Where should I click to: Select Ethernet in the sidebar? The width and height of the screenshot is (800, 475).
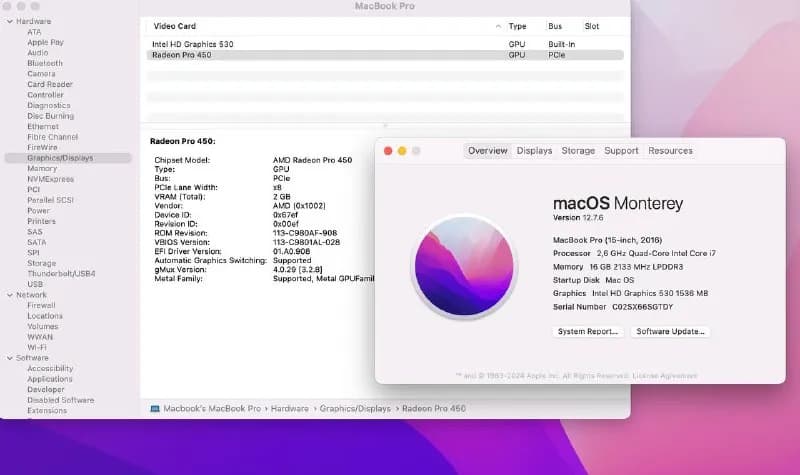point(43,127)
